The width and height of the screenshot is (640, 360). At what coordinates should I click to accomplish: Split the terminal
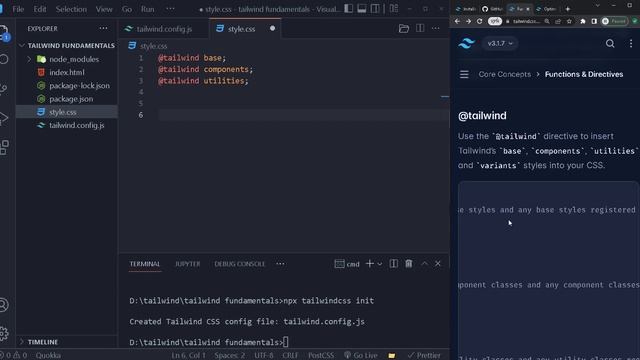point(393,264)
